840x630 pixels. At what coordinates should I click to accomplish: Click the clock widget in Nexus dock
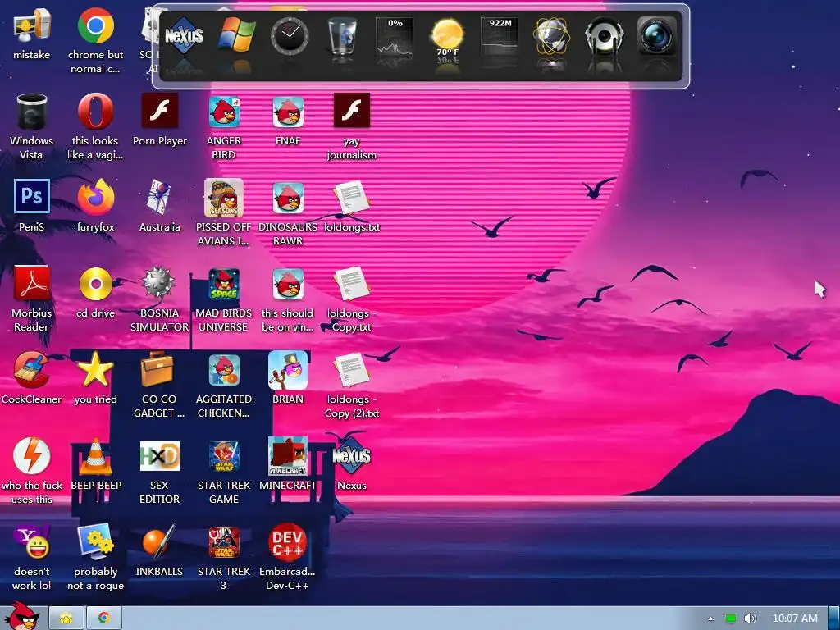pyautogui.click(x=290, y=35)
